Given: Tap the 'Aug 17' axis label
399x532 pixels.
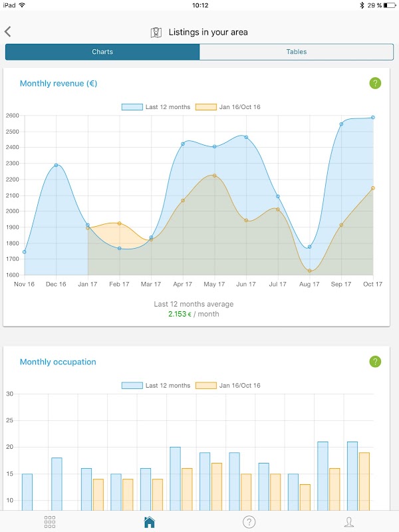Looking at the screenshot, I should 309,285.
